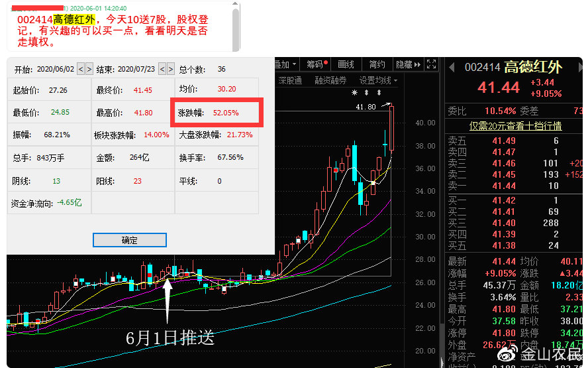The height and width of the screenshot is (368, 588).
Task: Click the 总手 value 843万手
Action: (50, 158)
